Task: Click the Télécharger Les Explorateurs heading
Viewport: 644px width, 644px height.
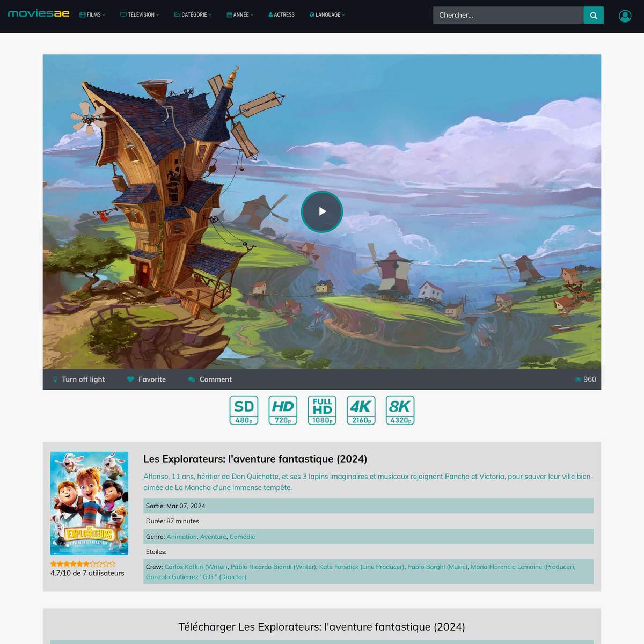Action: point(321,627)
